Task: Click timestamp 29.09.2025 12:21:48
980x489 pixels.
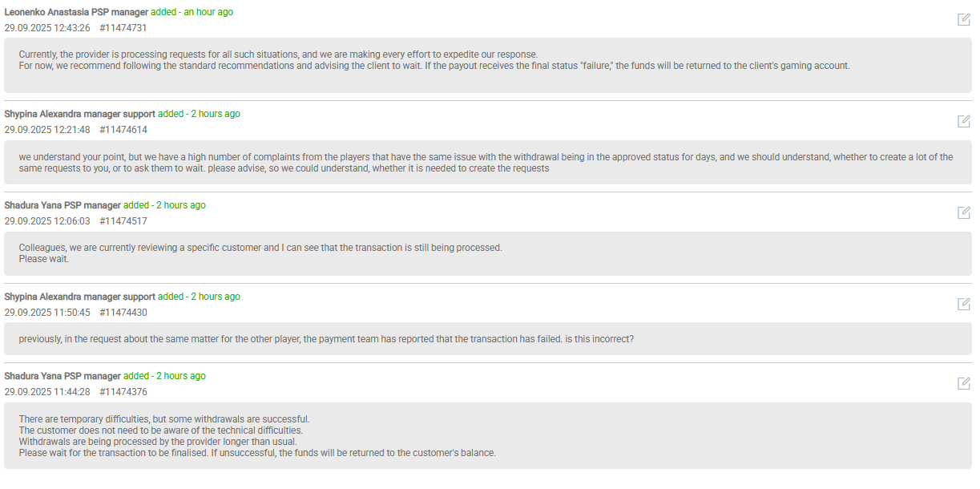Action: [47, 130]
